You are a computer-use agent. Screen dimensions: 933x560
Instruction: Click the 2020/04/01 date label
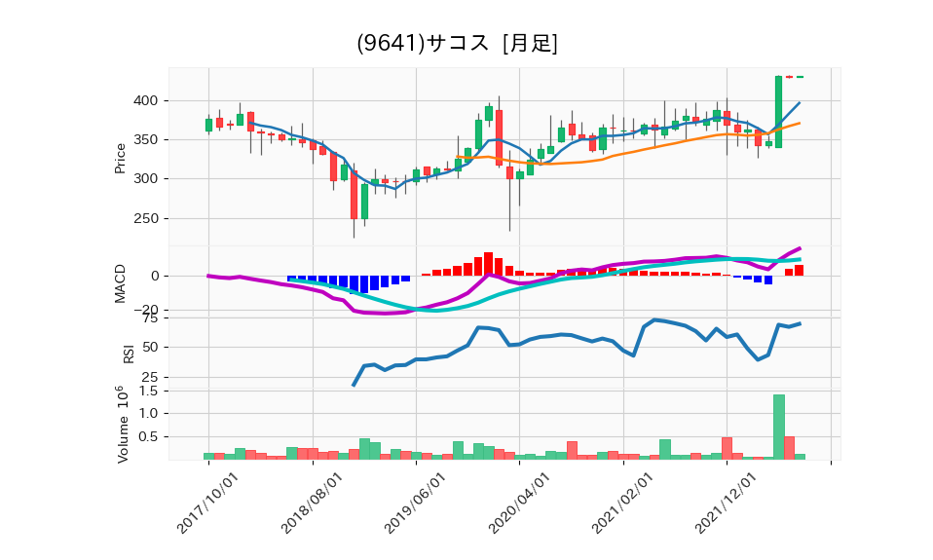[x=519, y=503]
